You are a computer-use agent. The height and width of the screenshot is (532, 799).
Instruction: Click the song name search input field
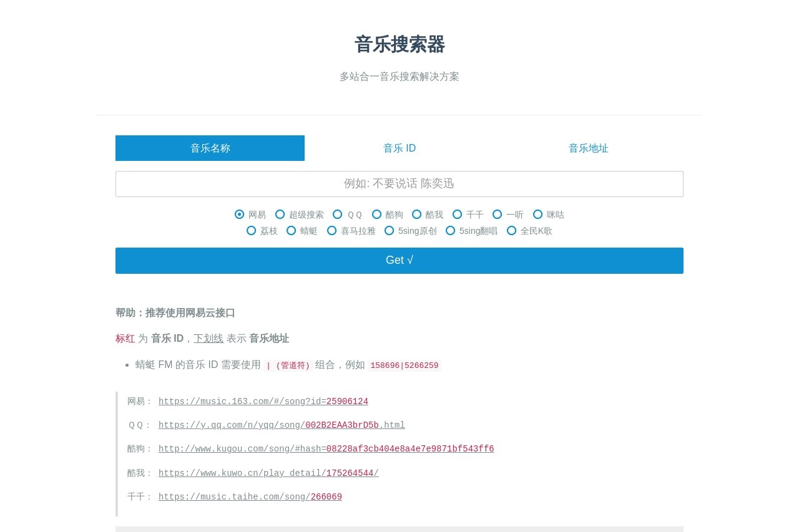[399, 183]
